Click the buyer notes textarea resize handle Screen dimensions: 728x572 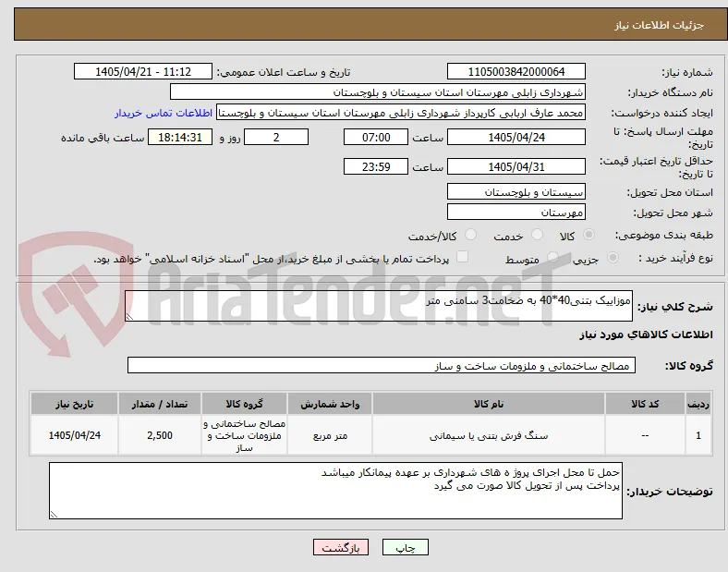[54, 515]
